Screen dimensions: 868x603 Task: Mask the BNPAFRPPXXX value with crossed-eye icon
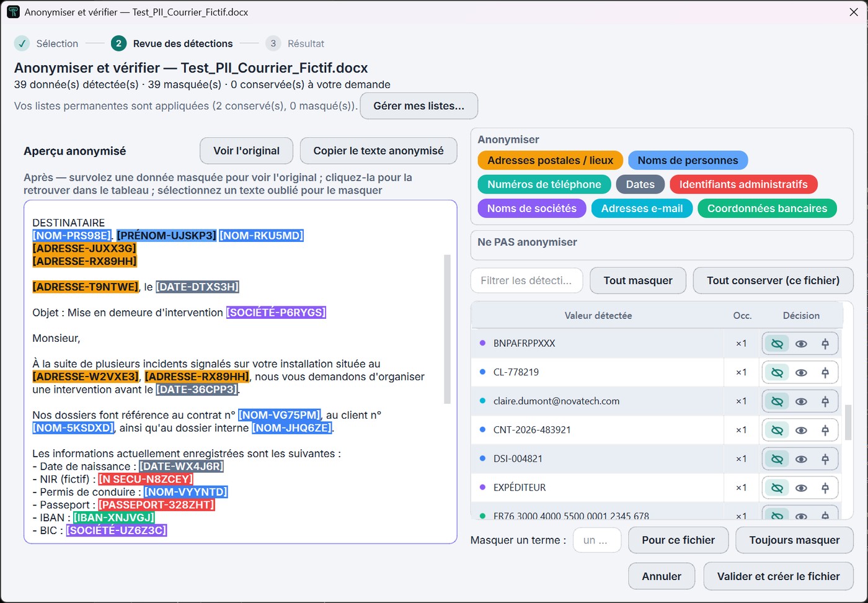(x=777, y=344)
